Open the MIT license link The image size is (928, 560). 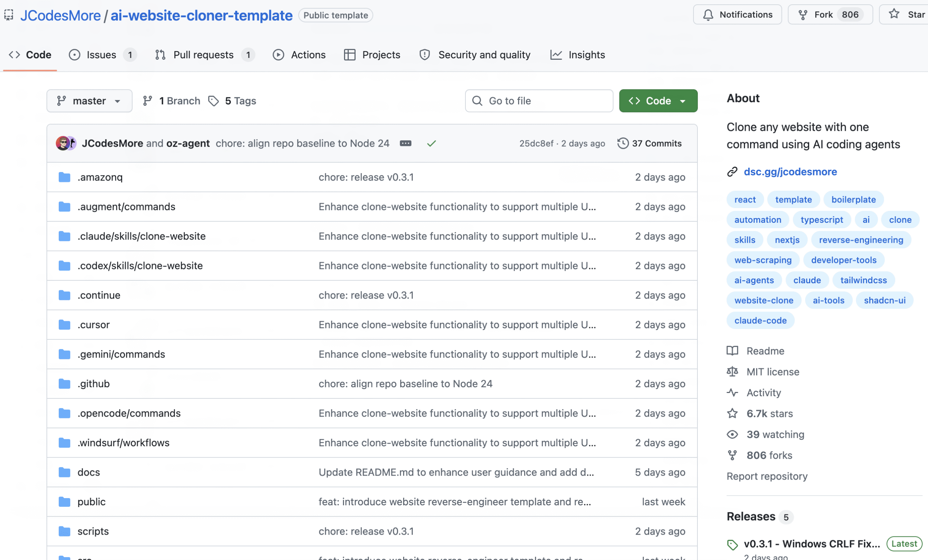pyautogui.click(x=772, y=372)
